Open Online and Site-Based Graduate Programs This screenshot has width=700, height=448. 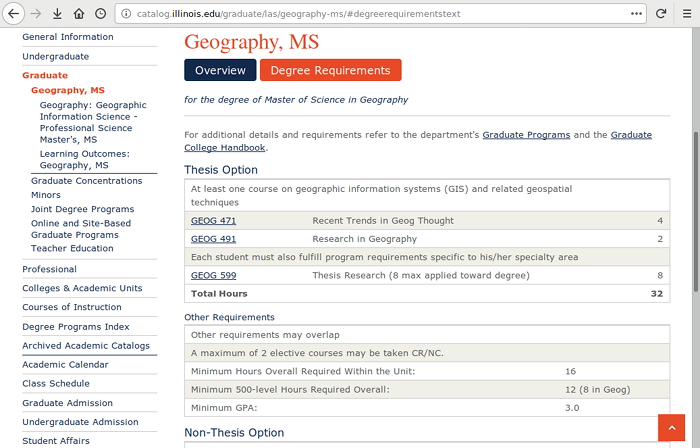81,229
